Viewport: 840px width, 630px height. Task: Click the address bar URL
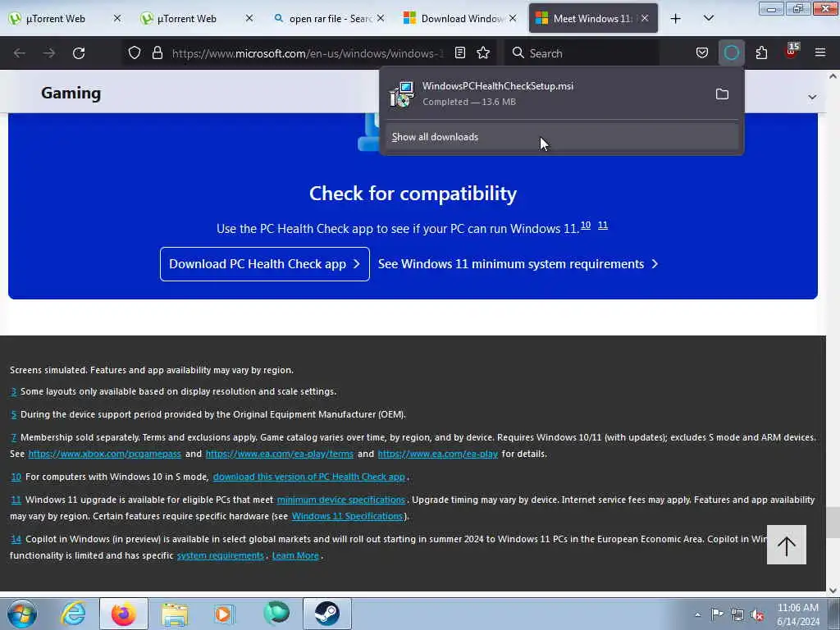click(308, 53)
